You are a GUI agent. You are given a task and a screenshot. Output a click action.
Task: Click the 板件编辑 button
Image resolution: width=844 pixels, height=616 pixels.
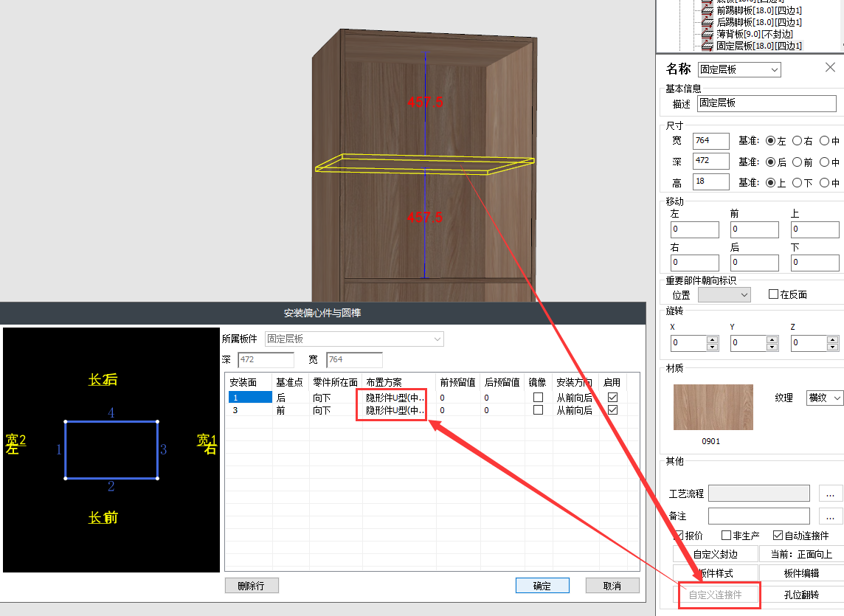point(801,573)
